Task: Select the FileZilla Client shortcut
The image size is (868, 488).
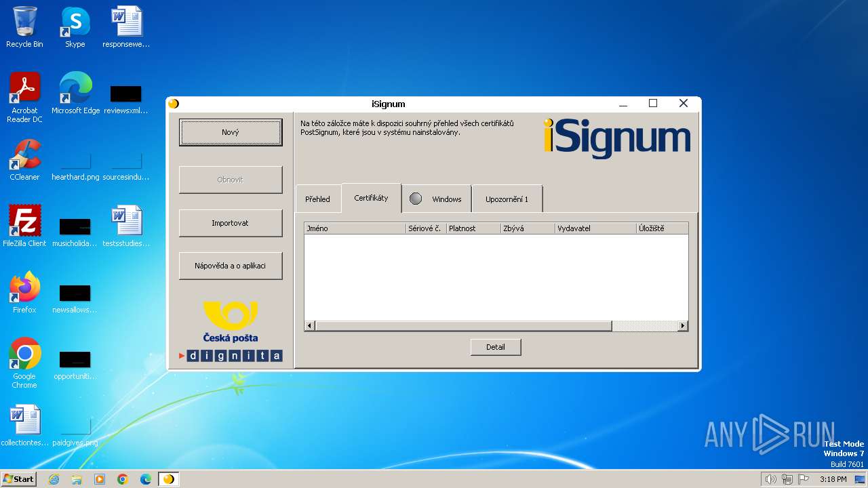Action: click(24, 226)
